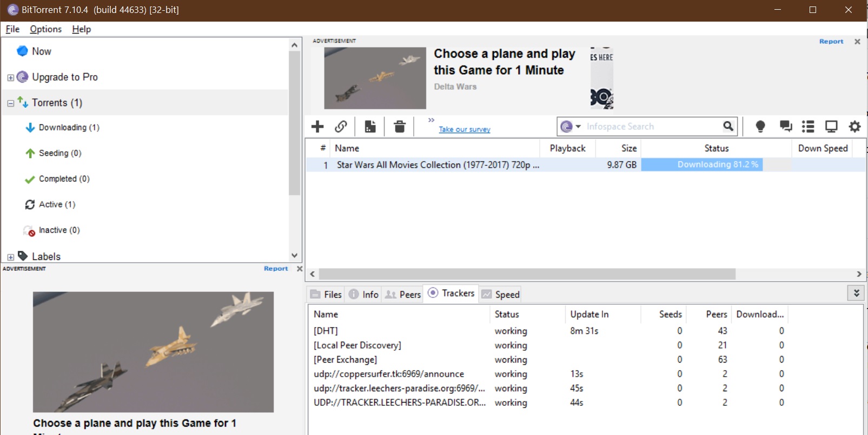The image size is (868, 435).
Task: Switch to the Peers tab
Action: pos(403,295)
